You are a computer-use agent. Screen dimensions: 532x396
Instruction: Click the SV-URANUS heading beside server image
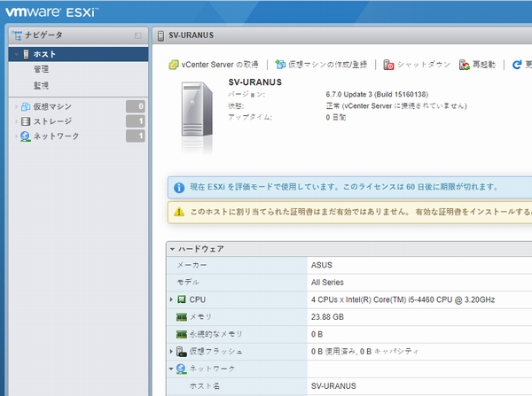pyautogui.click(x=255, y=82)
